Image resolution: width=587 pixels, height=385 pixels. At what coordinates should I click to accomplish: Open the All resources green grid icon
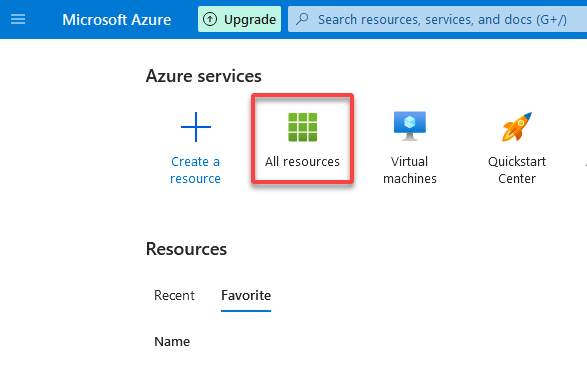302,127
